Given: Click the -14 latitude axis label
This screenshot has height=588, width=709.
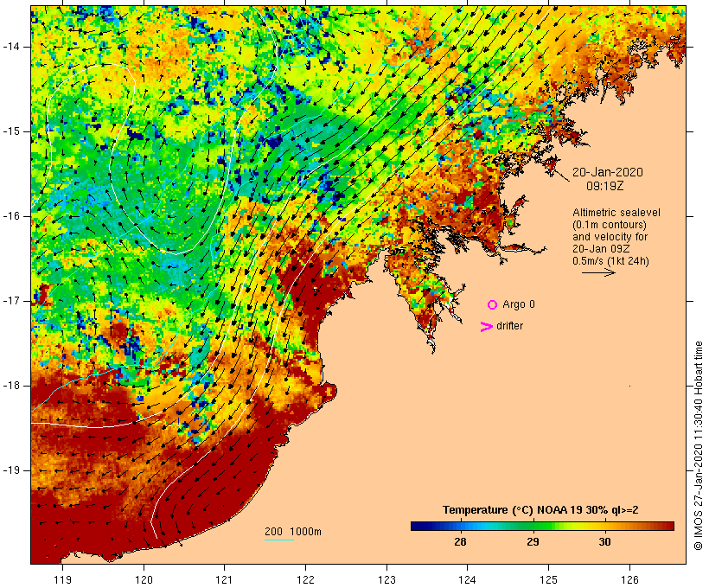Looking at the screenshot, I should click(11, 47).
